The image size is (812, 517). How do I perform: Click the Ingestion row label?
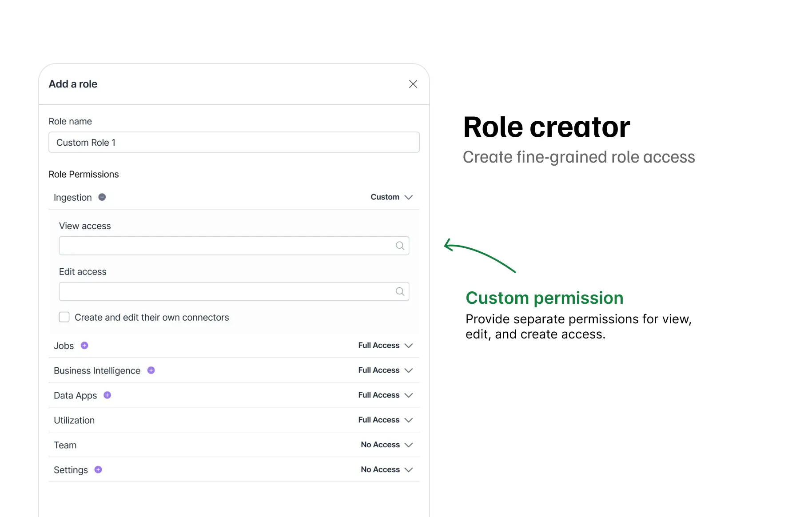[x=73, y=198]
